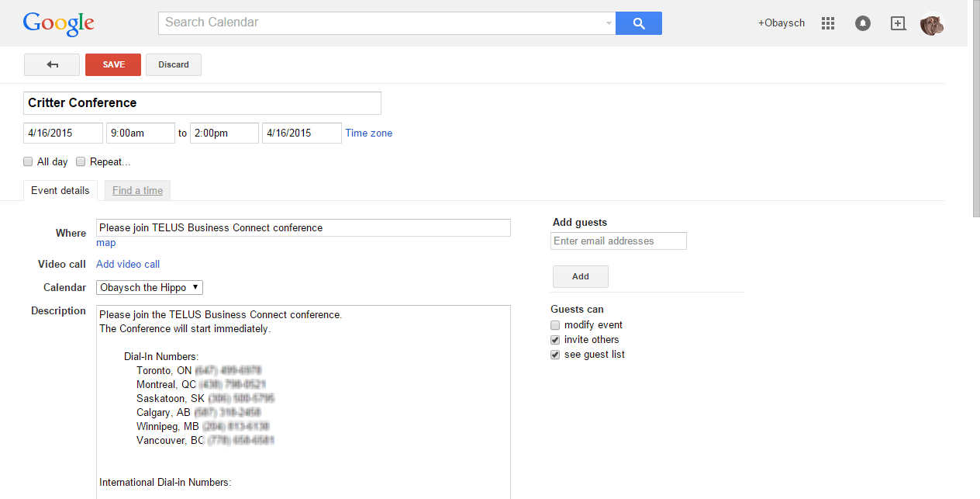Click the SAVE button
The height and width of the screenshot is (499, 980).
point(112,64)
